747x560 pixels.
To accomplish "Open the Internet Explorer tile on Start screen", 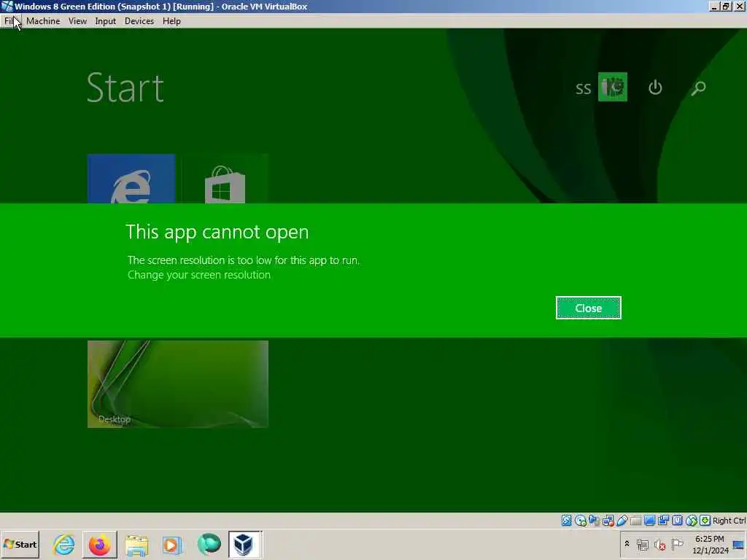I will click(131, 179).
